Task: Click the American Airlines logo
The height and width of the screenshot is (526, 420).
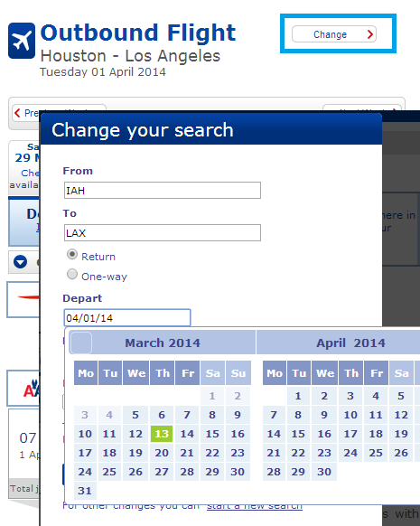Action: click(x=31, y=389)
